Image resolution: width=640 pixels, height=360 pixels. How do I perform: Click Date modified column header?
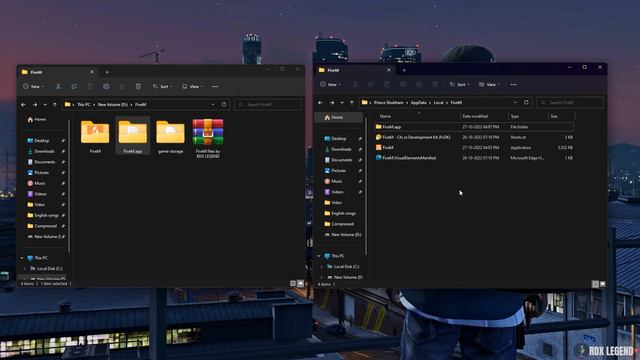pyautogui.click(x=484, y=116)
